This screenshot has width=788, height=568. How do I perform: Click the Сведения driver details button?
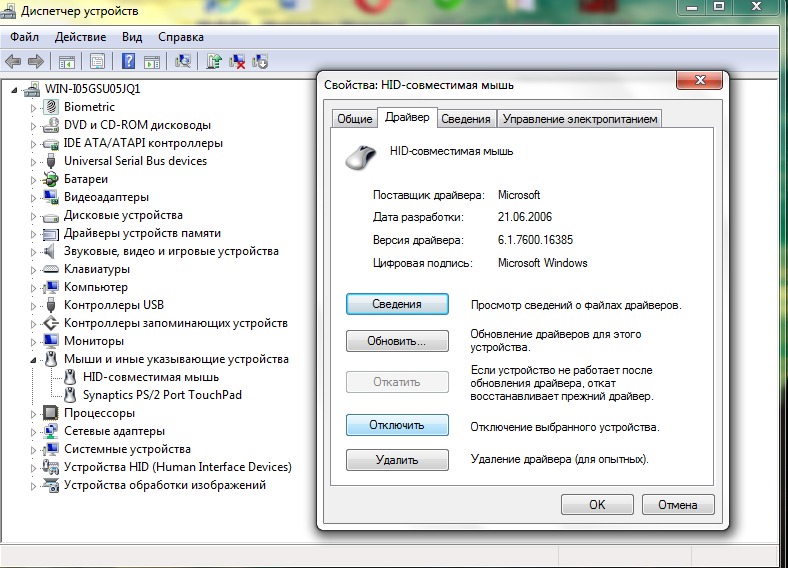(x=397, y=304)
